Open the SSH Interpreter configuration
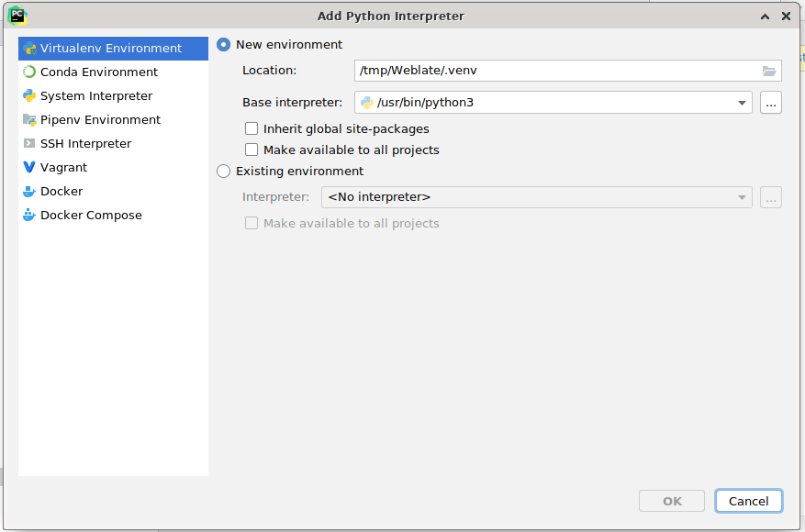The height and width of the screenshot is (532, 805). coord(87,143)
